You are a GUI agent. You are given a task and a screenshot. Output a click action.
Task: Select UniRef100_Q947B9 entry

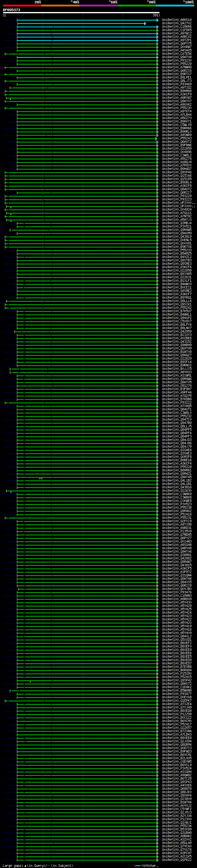[x=176, y=423]
